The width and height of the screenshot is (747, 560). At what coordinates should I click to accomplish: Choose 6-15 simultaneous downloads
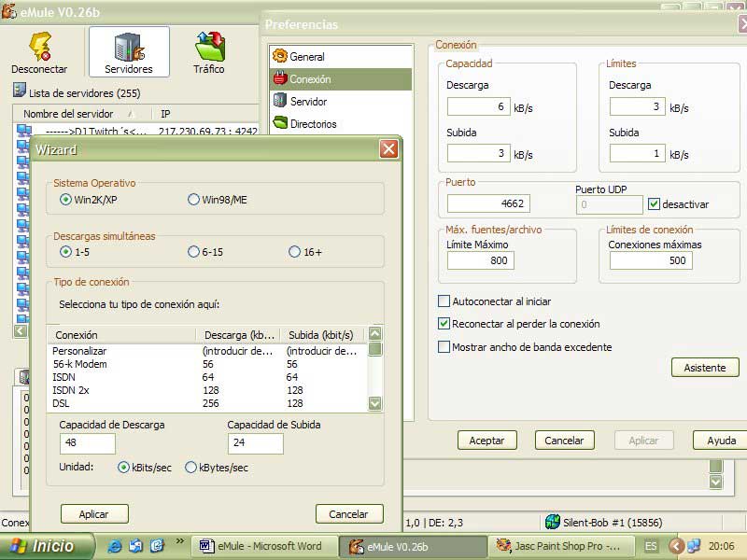[x=193, y=251]
